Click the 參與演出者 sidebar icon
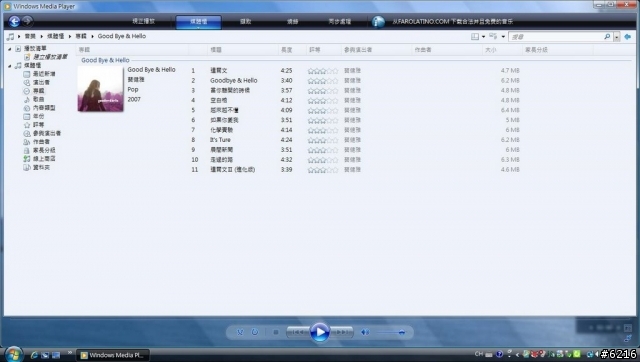640x362 pixels. [x=27, y=133]
